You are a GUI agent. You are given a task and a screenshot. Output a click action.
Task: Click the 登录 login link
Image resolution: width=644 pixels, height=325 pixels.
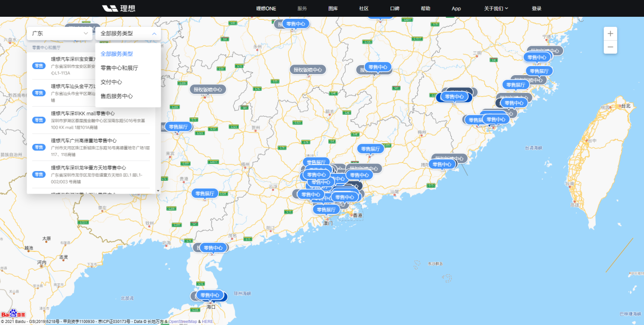tap(536, 9)
